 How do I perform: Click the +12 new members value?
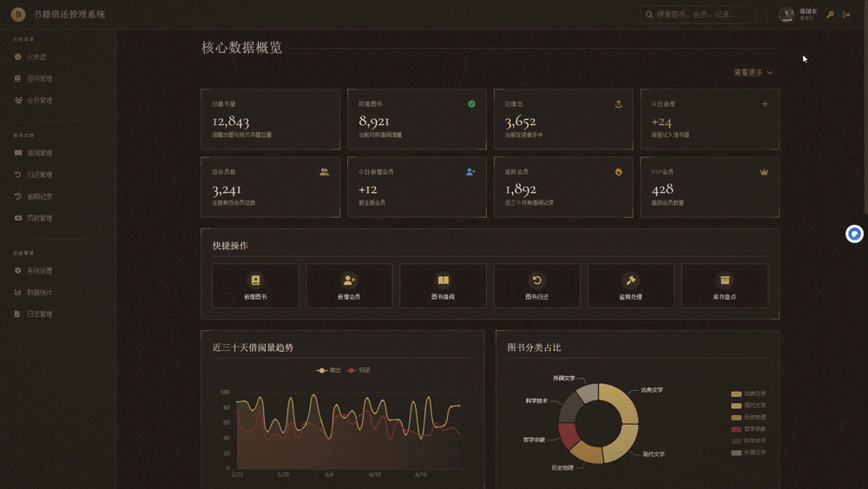pyautogui.click(x=367, y=189)
